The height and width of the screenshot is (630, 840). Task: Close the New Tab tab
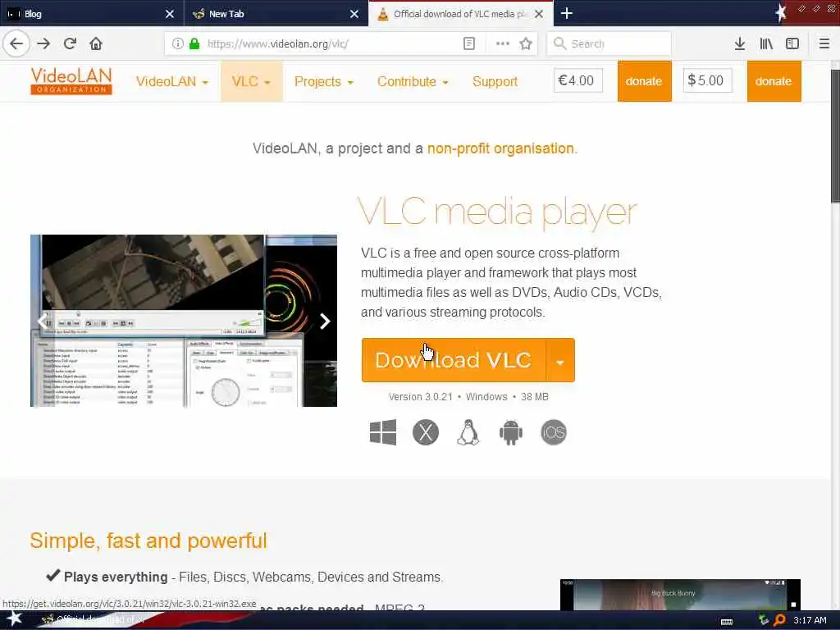[x=354, y=14]
